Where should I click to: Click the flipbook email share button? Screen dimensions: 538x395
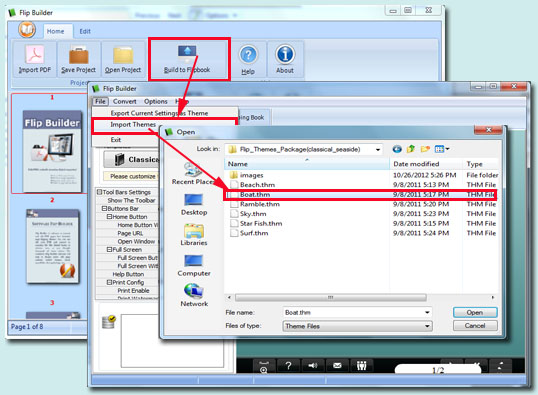[x=337, y=366]
